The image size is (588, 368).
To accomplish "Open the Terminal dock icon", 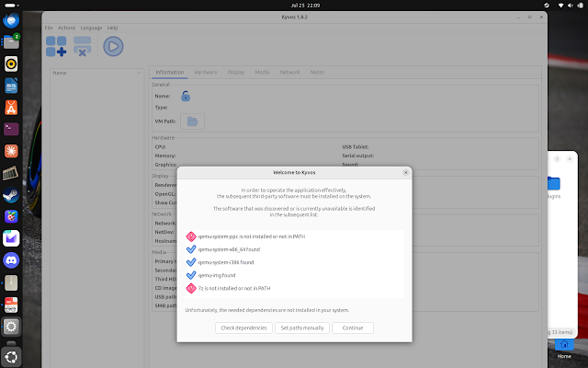I will pos(11,129).
